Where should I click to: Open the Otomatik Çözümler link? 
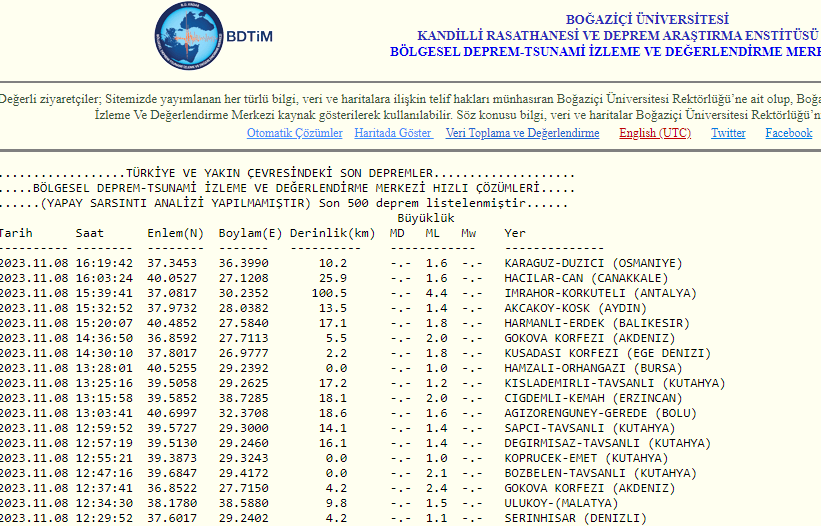(x=295, y=133)
